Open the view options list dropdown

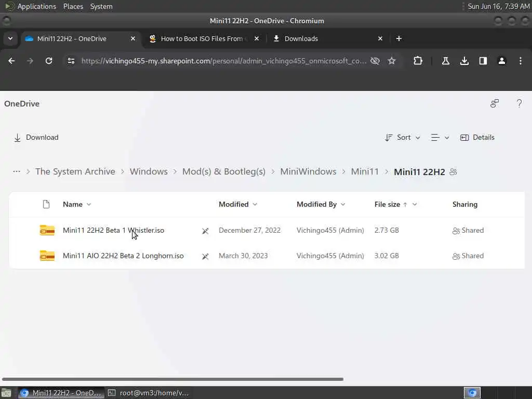440,137
